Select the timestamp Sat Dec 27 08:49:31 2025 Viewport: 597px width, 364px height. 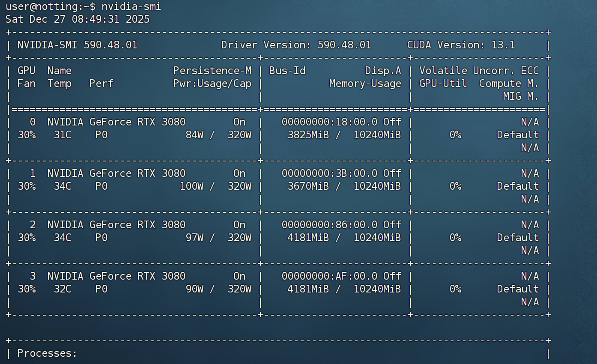click(78, 19)
